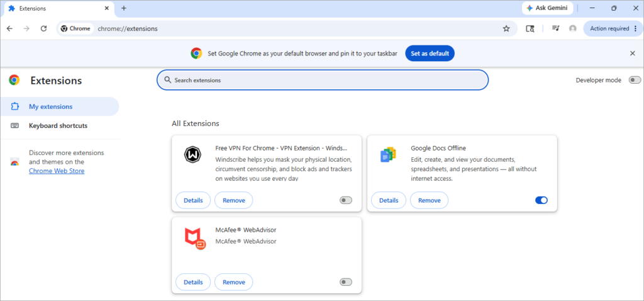Remove the Google Docs Offline extension
This screenshot has height=301, width=644.
coord(429,200)
